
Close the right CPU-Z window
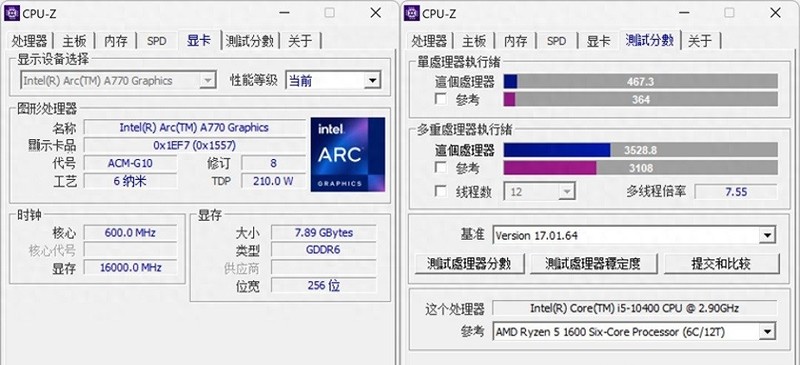[x=776, y=13]
